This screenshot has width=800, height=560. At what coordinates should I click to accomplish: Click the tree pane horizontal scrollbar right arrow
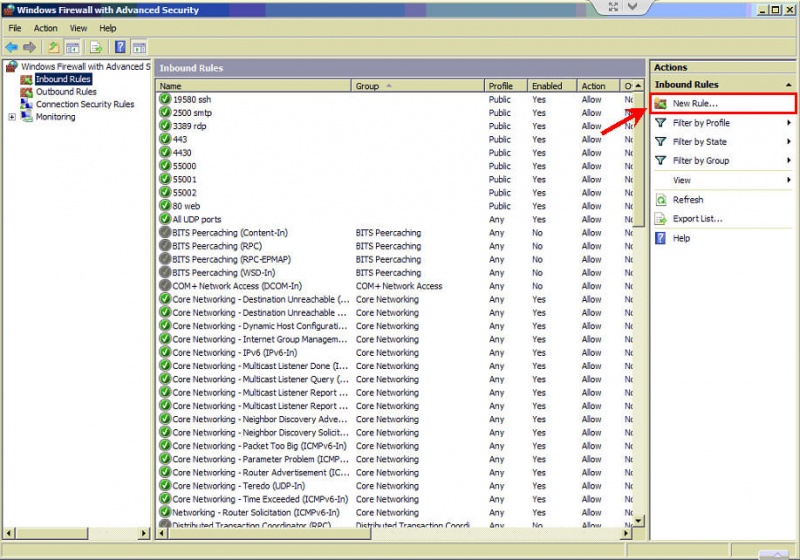coord(144,533)
